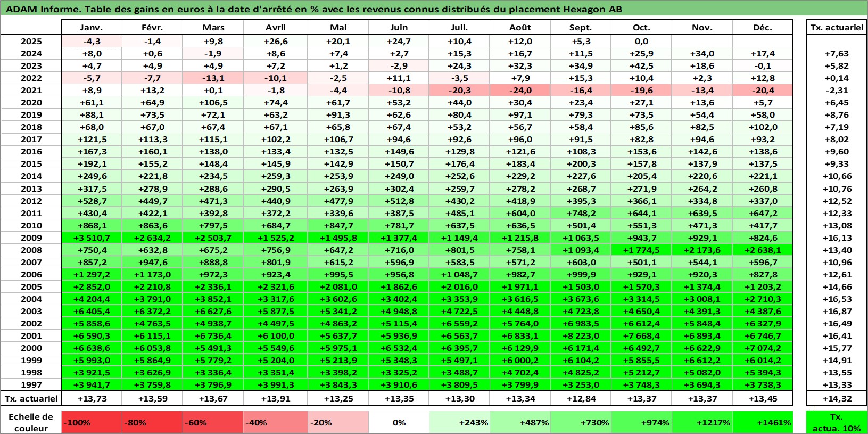The height and width of the screenshot is (434, 868).
Task: Click the +6 627,6 cell in March 2003
Action: (x=213, y=312)
